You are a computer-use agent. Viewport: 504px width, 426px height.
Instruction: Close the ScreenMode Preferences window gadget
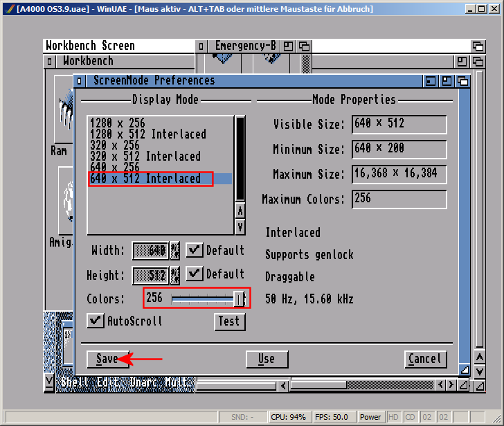tap(80, 81)
